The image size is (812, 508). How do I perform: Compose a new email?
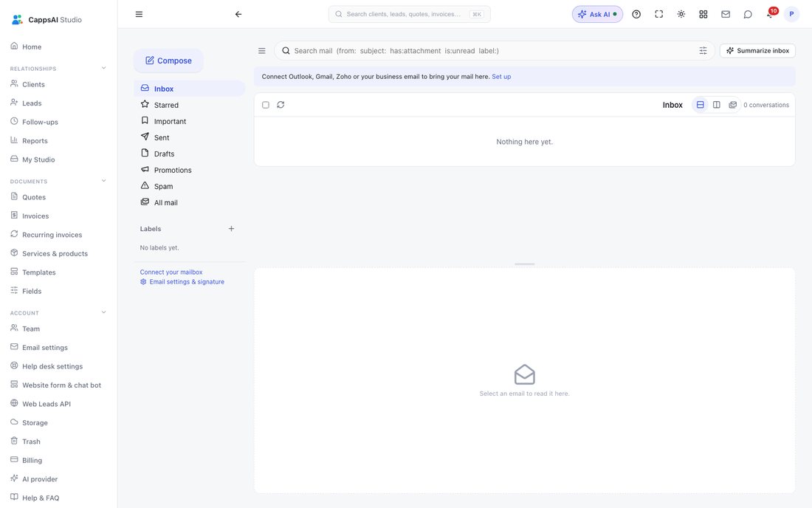168,61
